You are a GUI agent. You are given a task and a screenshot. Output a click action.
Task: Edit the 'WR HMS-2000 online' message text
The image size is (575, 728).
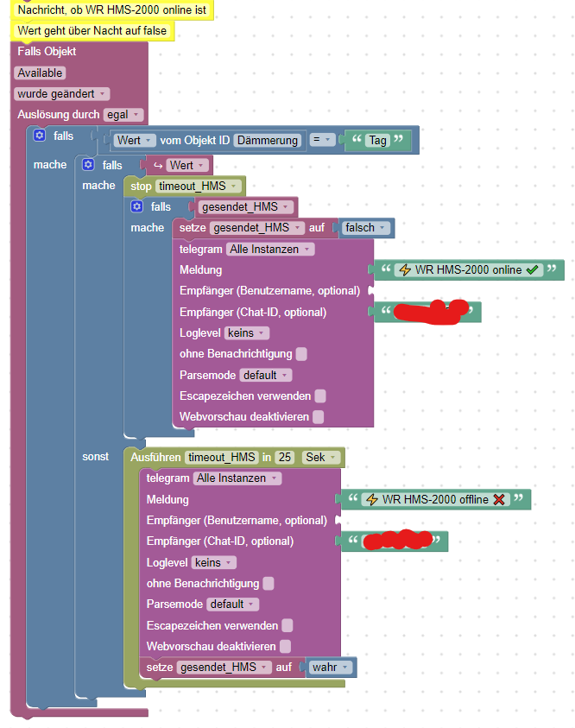click(469, 269)
